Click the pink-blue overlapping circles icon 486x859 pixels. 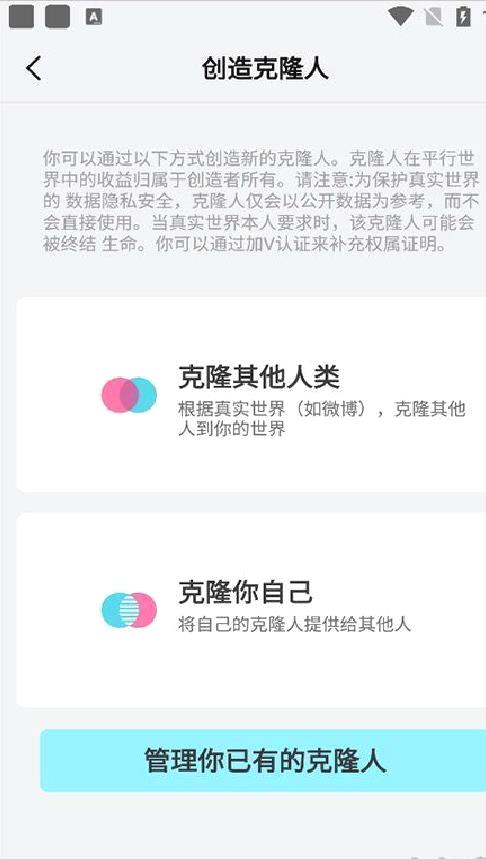click(129, 395)
